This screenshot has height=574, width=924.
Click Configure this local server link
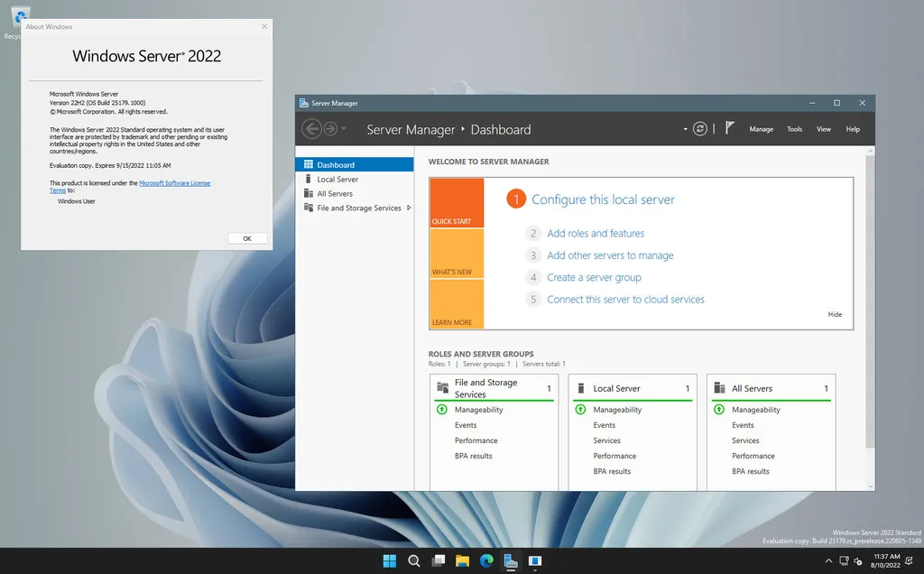click(x=603, y=199)
